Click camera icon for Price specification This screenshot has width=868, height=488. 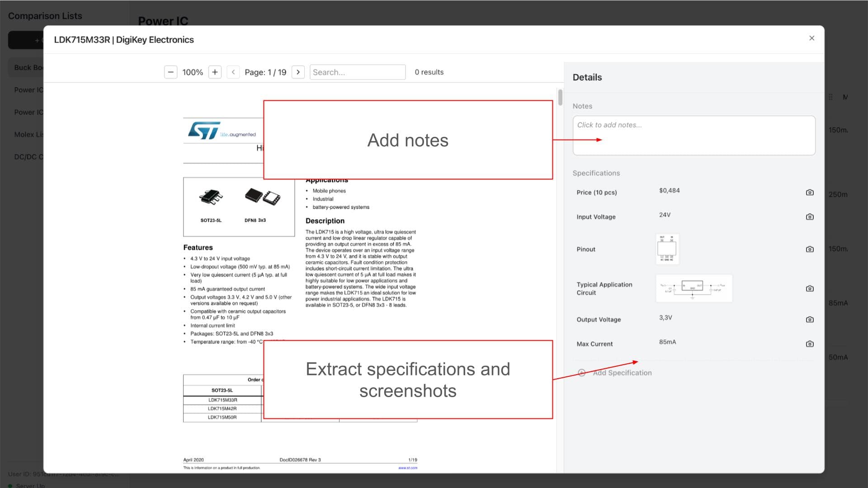click(x=810, y=192)
